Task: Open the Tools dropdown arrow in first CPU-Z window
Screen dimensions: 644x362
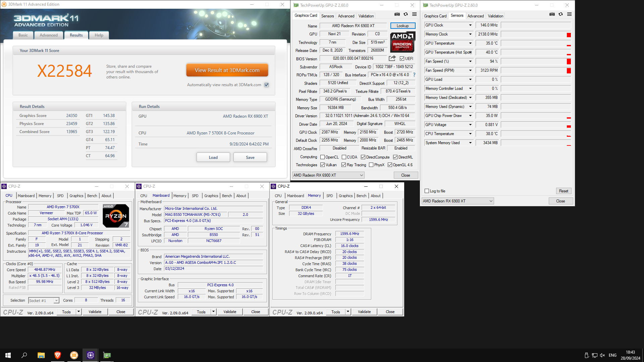Action: click(x=78, y=312)
